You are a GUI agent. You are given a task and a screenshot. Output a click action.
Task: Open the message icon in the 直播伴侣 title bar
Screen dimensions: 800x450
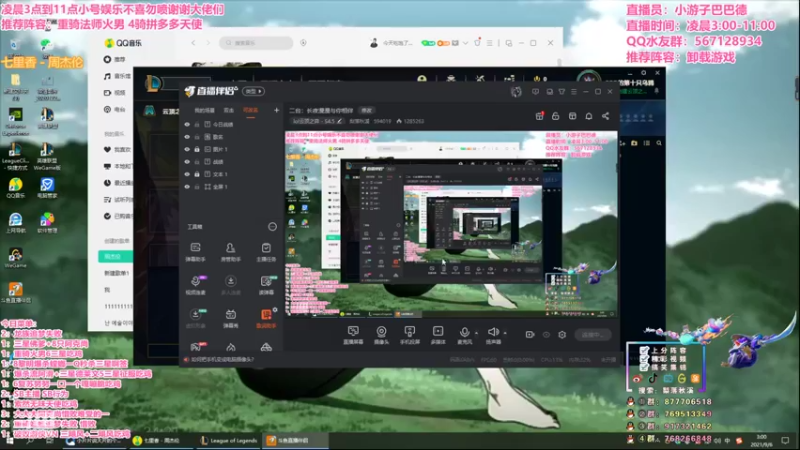click(x=535, y=92)
